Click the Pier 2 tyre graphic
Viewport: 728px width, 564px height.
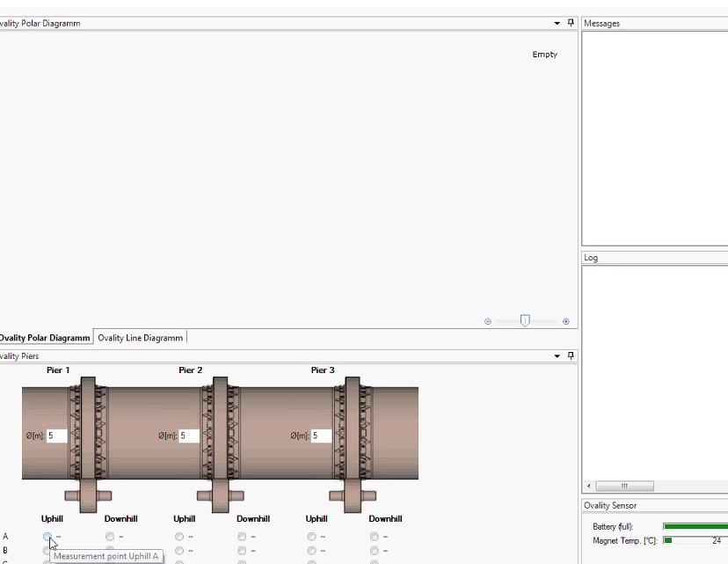pyautogui.click(x=220, y=443)
